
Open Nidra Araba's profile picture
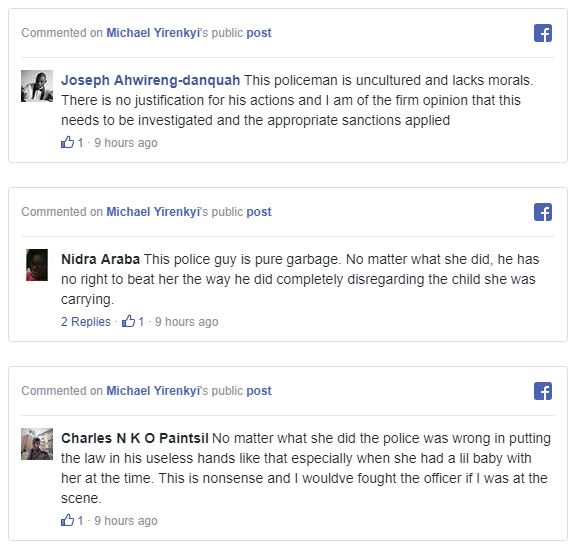37,265
